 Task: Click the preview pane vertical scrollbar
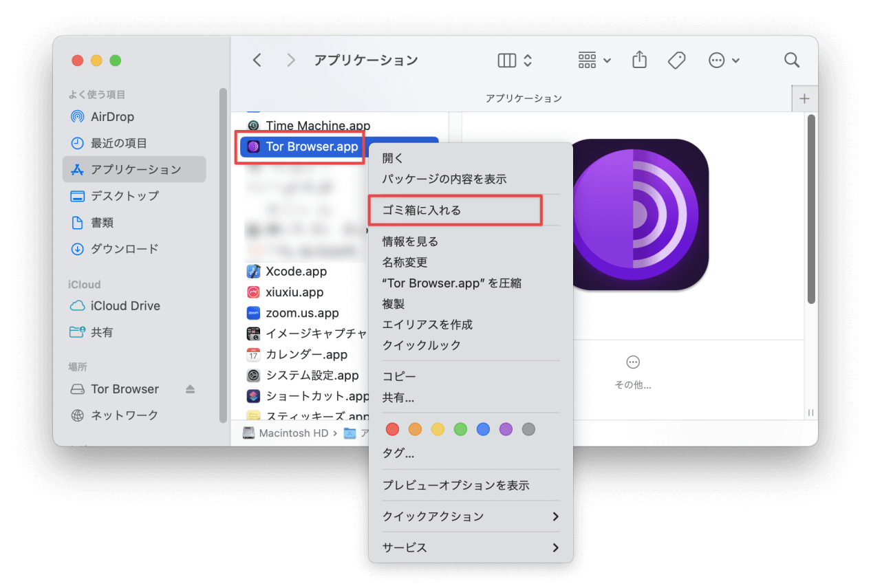click(811, 210)
